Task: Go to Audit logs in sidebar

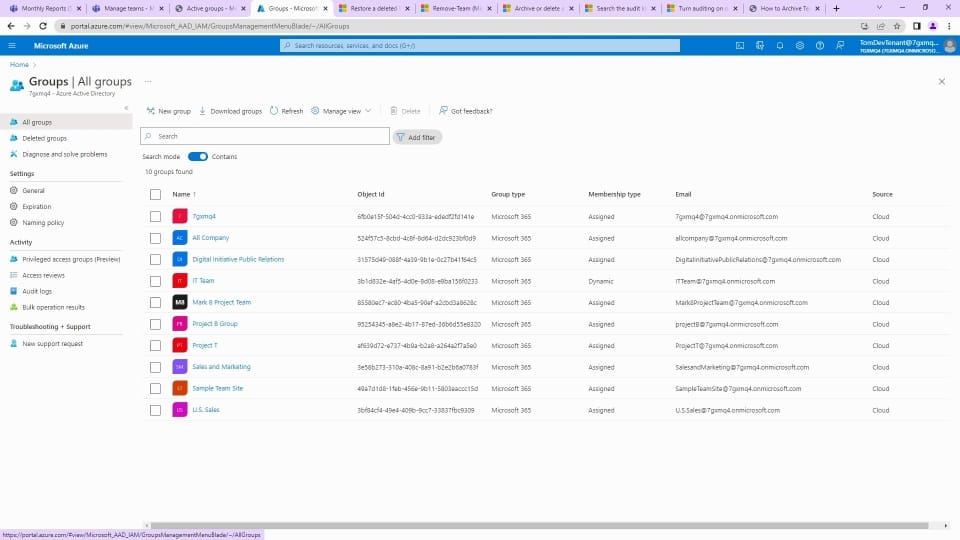Action: (x=37, y=291)
